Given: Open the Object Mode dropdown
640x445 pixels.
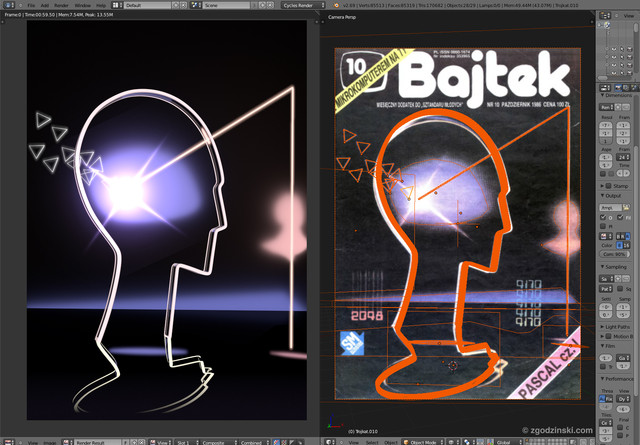Looking at the screenshot, I should (423, 442).
